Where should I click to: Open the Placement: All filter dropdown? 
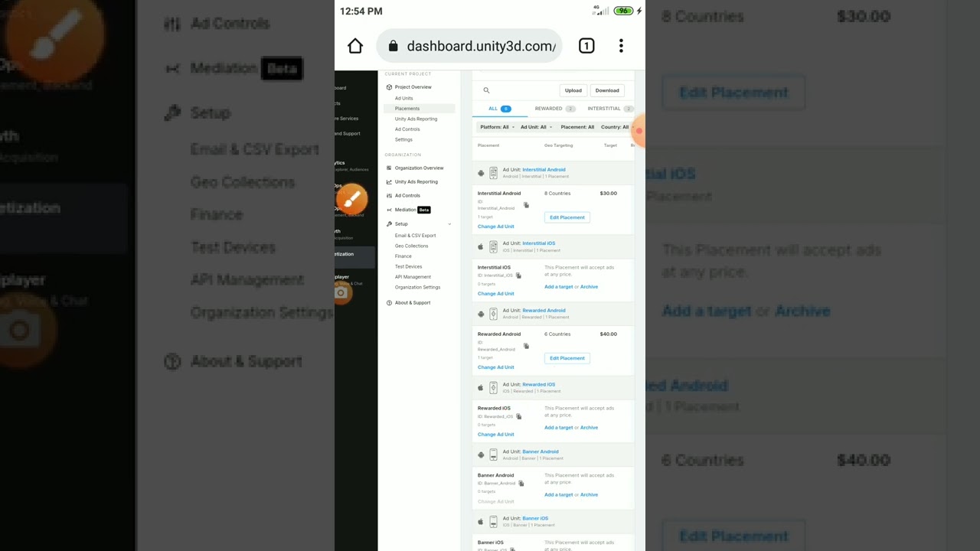[577, 127]
